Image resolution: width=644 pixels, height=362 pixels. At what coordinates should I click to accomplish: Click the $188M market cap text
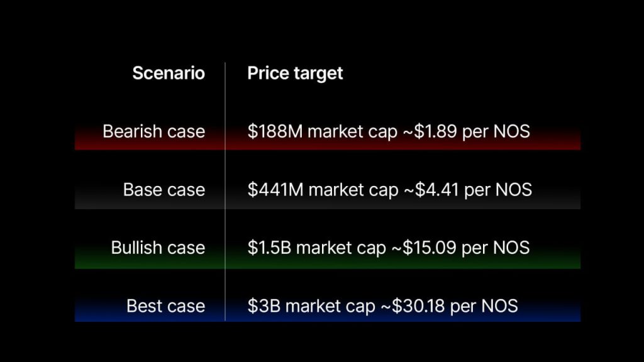323,131
